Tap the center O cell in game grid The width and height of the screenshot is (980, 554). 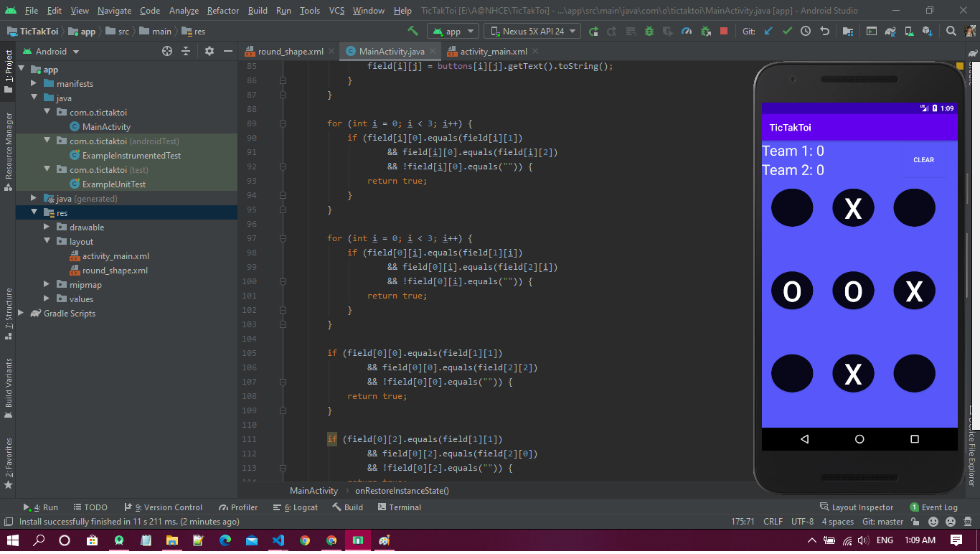click(853, 291)
